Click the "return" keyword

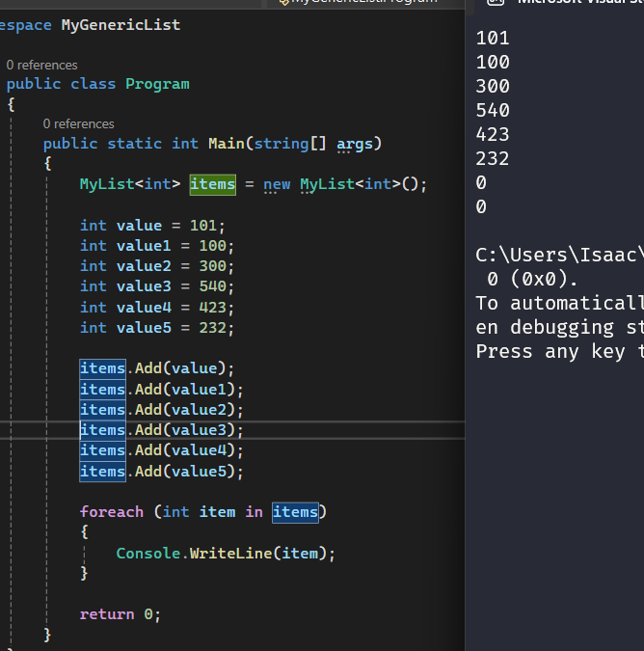point(107,615)
